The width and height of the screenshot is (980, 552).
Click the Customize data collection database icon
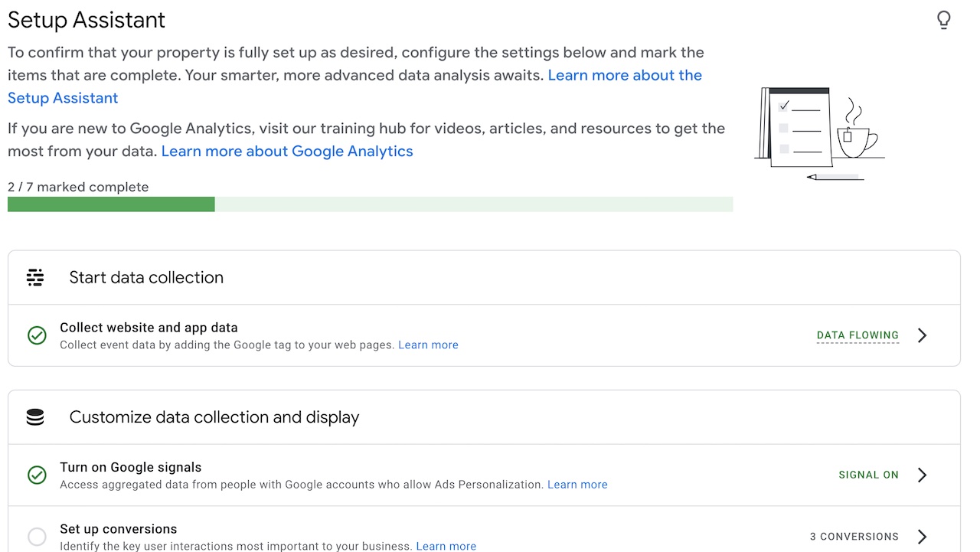coord(35,417)
